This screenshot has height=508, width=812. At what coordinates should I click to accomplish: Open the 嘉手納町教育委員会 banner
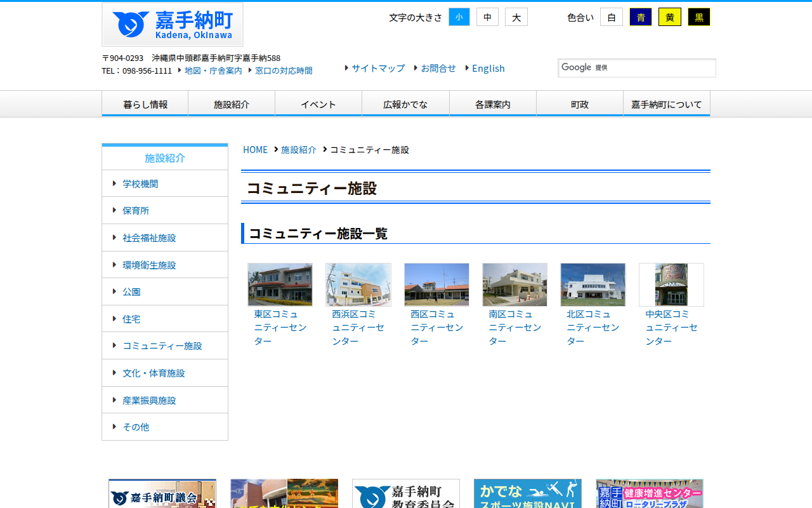point(405,493)
